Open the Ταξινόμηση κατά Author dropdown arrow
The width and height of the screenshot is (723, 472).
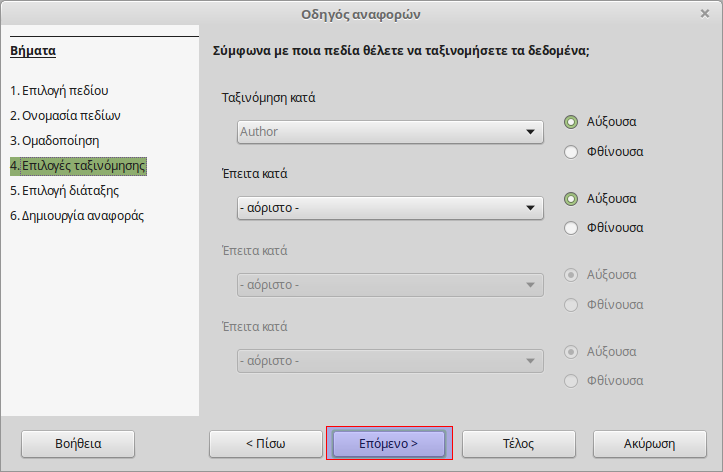pos(530,132)
